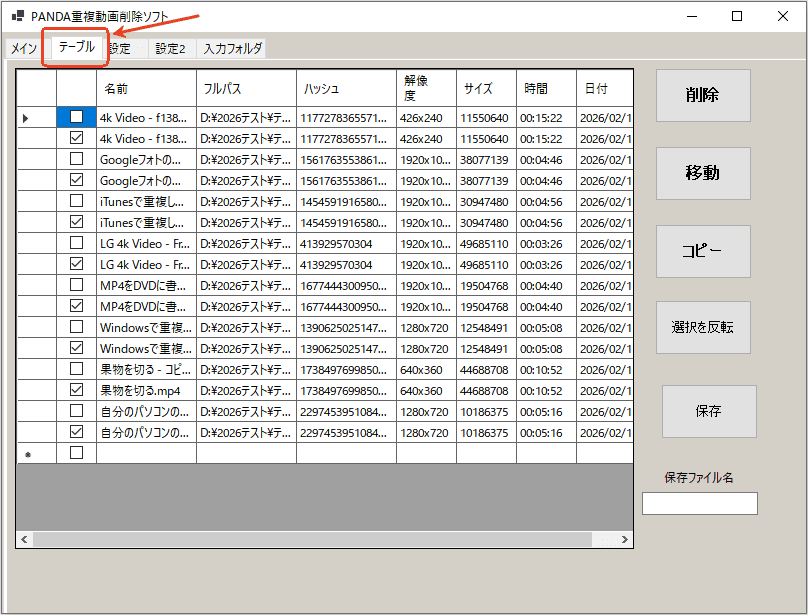The height and width of the screenshot is (615, 808).
Task: Click the 保存 button
Action: coord(708,411)
